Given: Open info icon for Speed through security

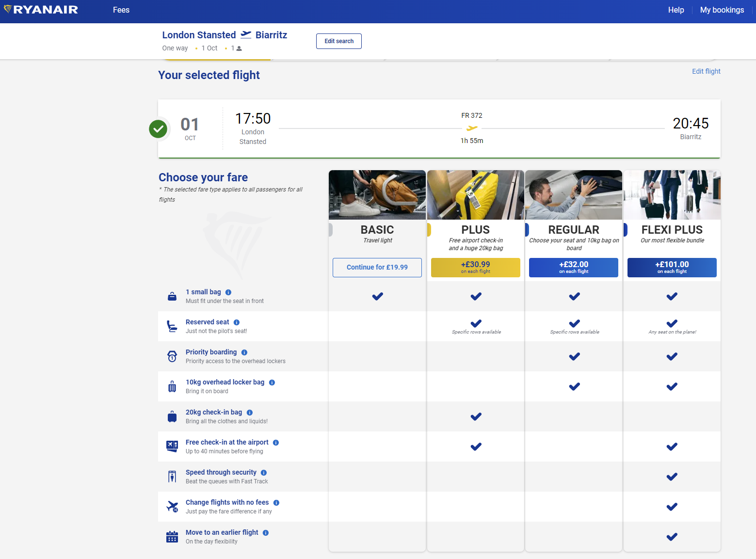Looking at the screenshot, I should point(264,473).
